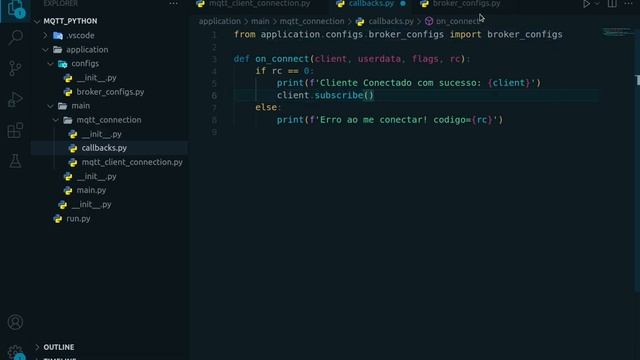
Task: Click the client.subscribe() call
Action: [325, 96]
